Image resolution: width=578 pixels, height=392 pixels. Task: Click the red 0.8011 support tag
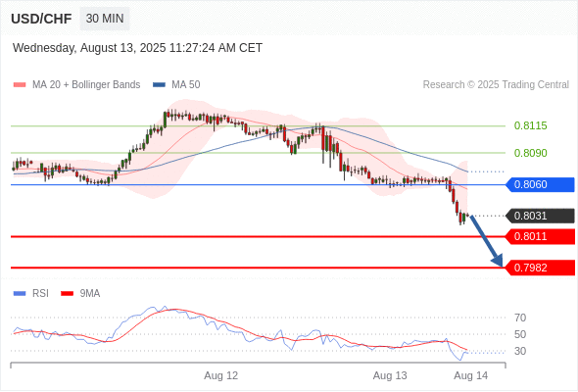[x=540, y=236]
